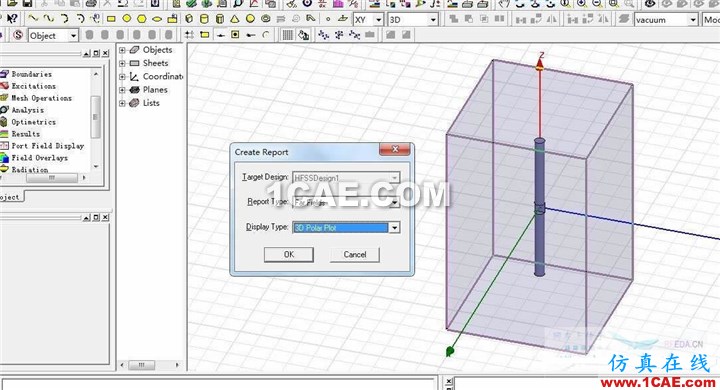Click OK in Create Report dialog
Image resolution: width=720 pixels, height=390 pixels.
(x=289, y=254)
